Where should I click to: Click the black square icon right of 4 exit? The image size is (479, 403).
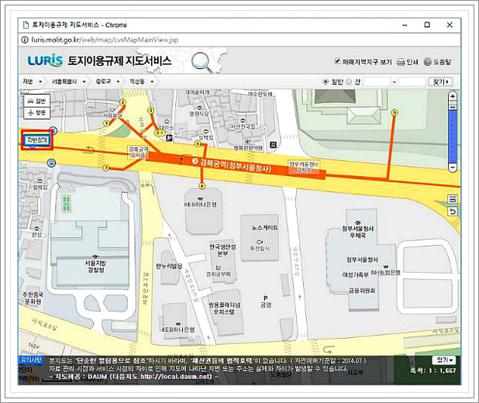click(274, 144)
